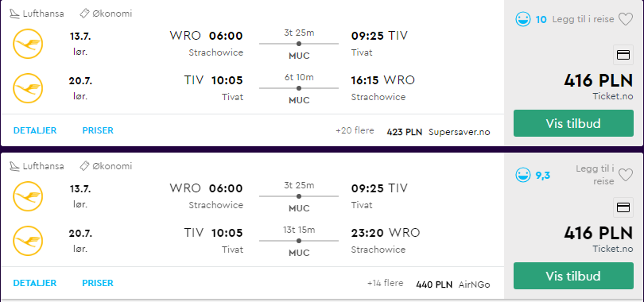
Task: Click the smiley rating icon showing 9,3
Action: click(x=523, y=175)
